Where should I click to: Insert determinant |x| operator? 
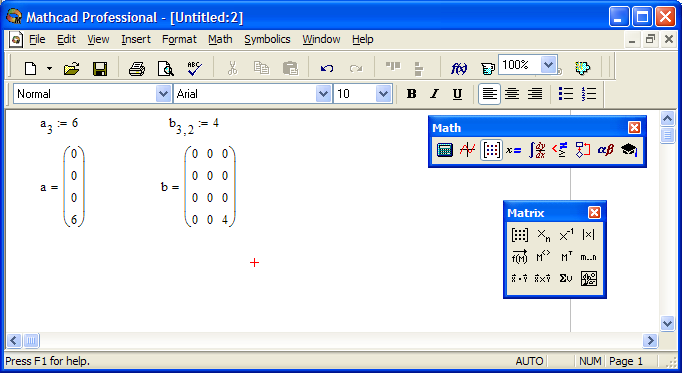pos(588,235)
